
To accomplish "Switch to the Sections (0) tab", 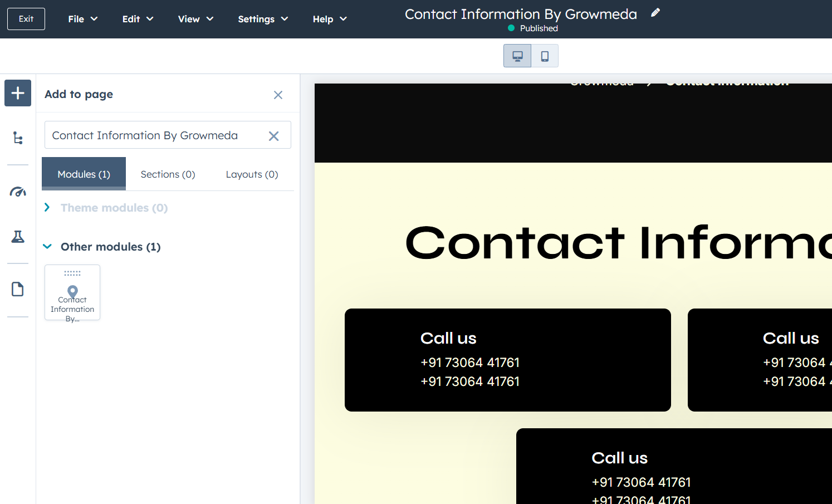I will 168,174.
